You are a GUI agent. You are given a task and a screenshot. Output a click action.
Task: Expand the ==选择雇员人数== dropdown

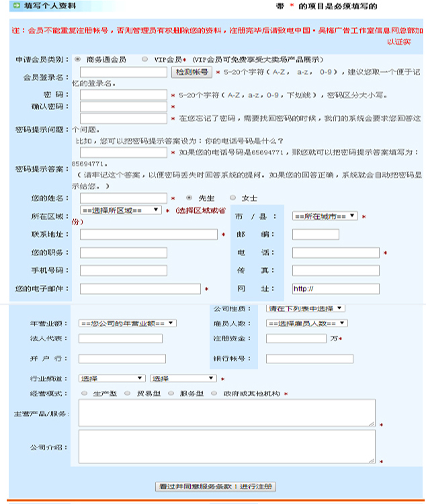pyautogui.click(x=306, y=323)
